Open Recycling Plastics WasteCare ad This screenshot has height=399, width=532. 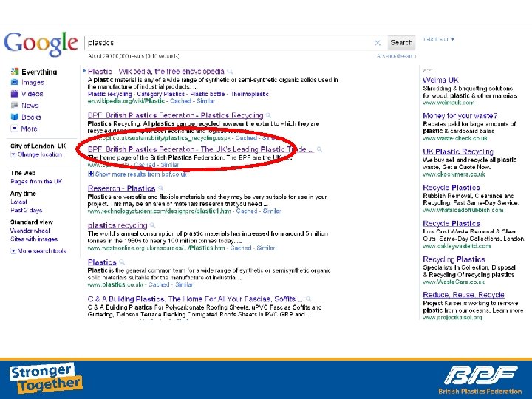tap(454, 259)
